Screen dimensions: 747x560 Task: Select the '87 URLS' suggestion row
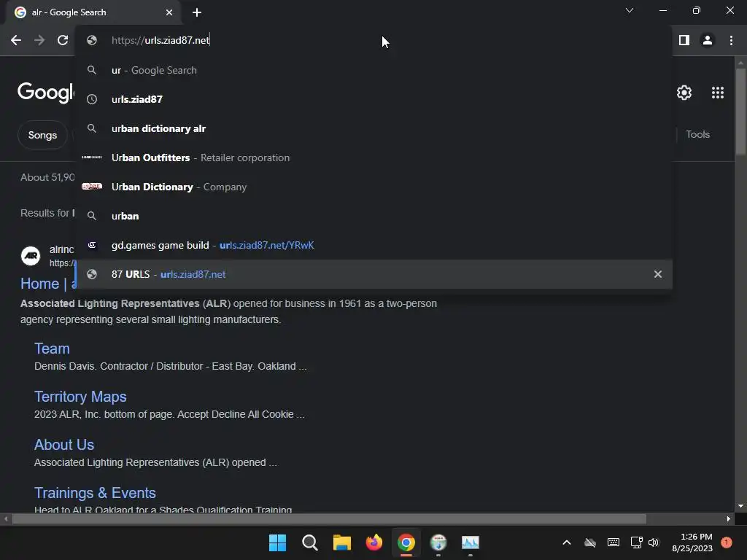pyautogui.click(x=374, y=274)
